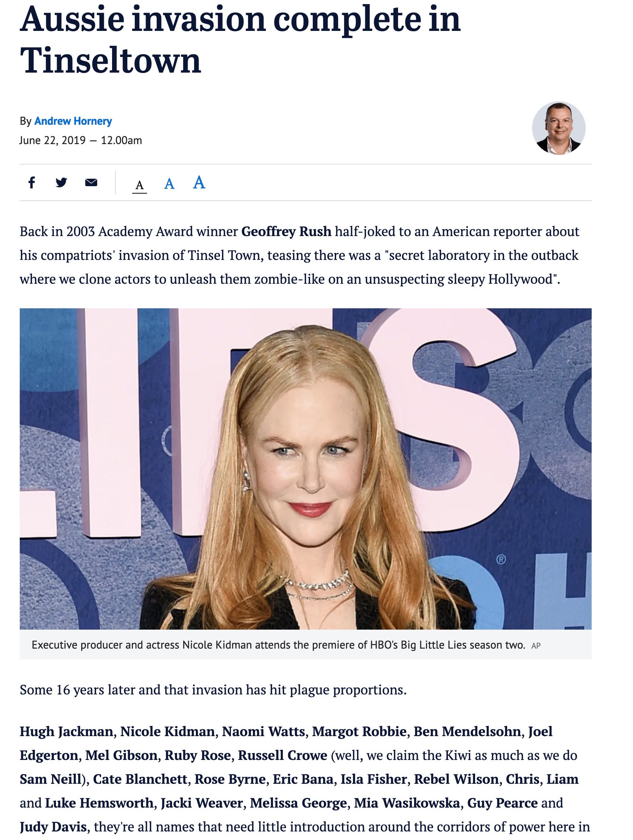Select the largest text size A

199,182
